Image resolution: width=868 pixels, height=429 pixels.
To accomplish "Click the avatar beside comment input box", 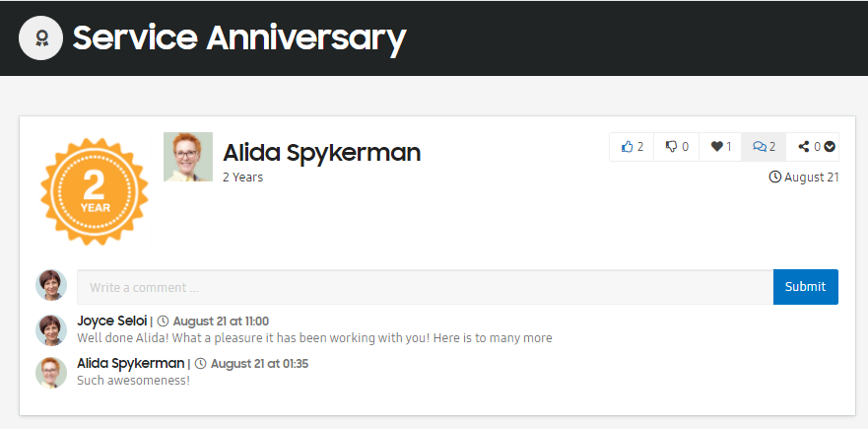I will tap(51, 285).
